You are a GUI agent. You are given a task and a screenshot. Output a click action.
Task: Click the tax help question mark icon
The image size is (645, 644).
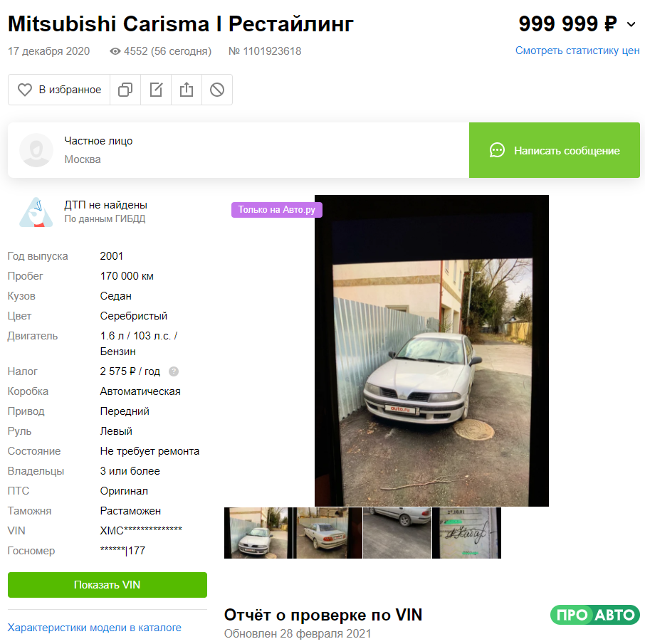pos(174,371)
